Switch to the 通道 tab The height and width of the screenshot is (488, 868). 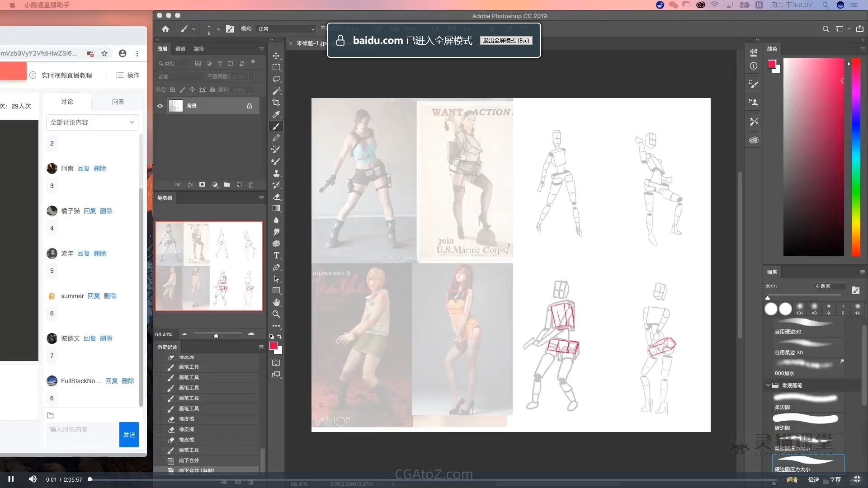coord(180,49)
